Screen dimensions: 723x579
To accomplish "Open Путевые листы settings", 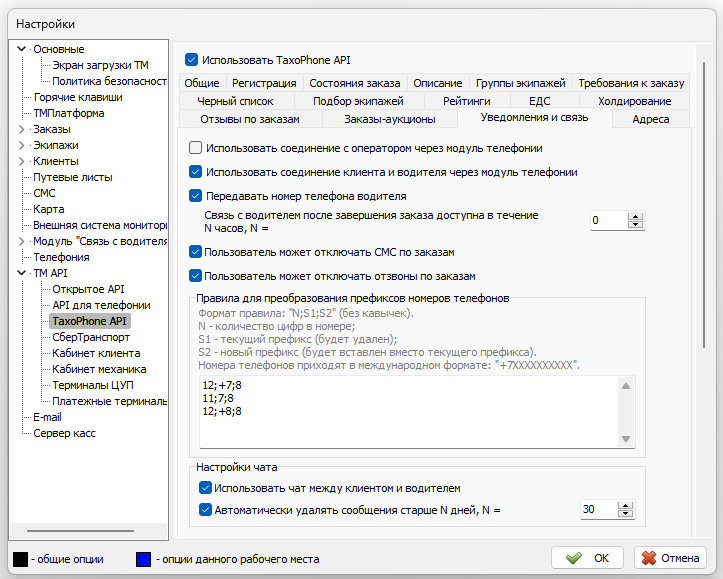I will 73,177.
